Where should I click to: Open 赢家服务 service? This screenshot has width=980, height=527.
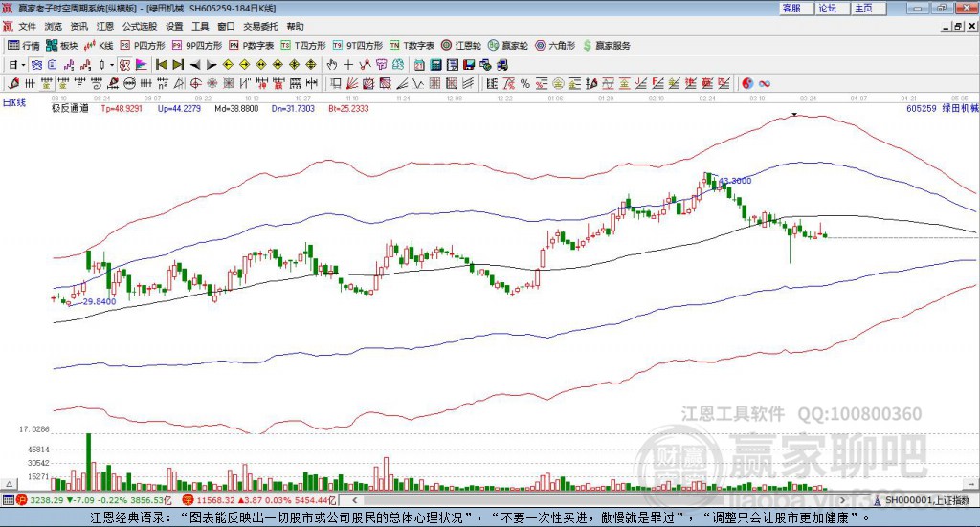[606, 46]
